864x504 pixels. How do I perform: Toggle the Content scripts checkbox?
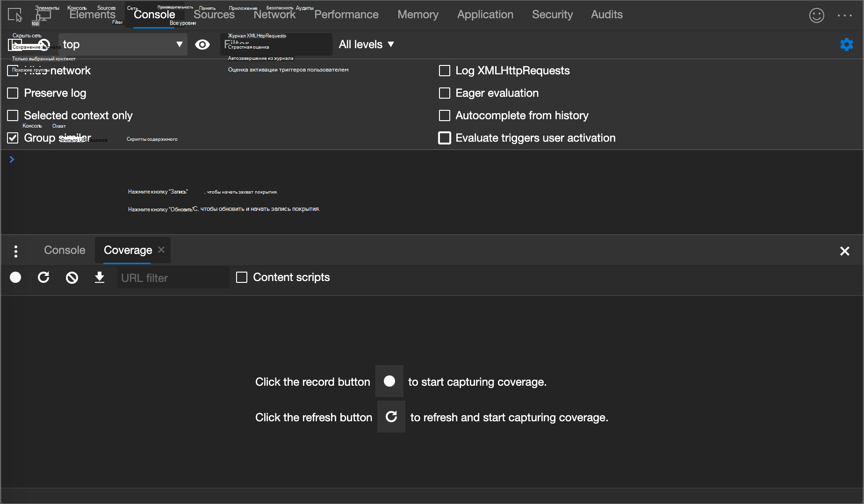pyautogui.click(x=242, y=277)
